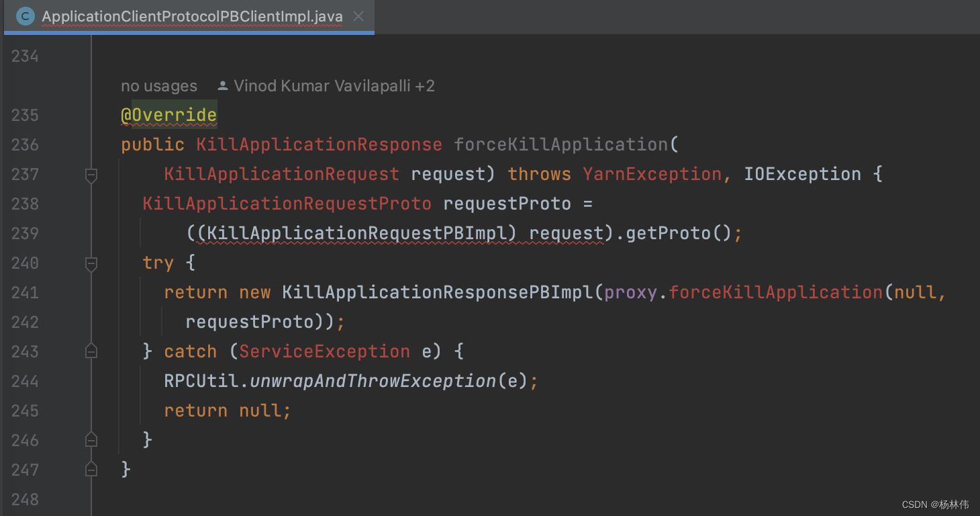Screen dimensions: 980x516
Task: Click proxy.forceKillApplication call on line 241
Action: click(776, 292)
